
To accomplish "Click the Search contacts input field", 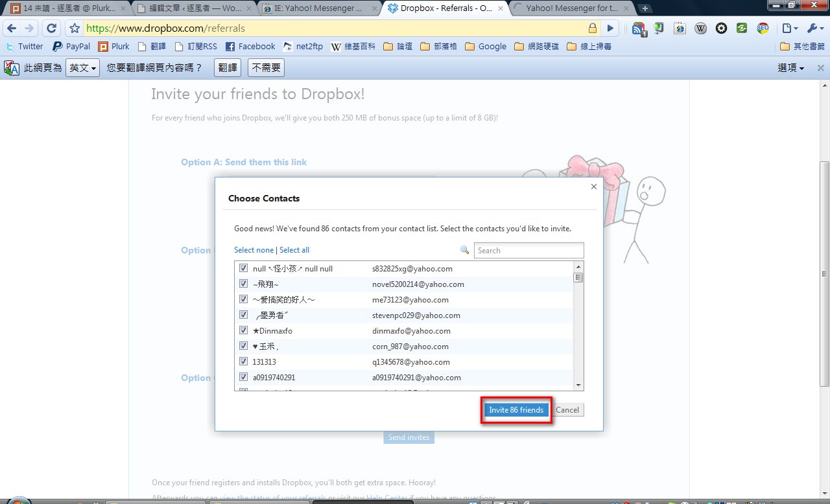I will (x=529, y=251).
